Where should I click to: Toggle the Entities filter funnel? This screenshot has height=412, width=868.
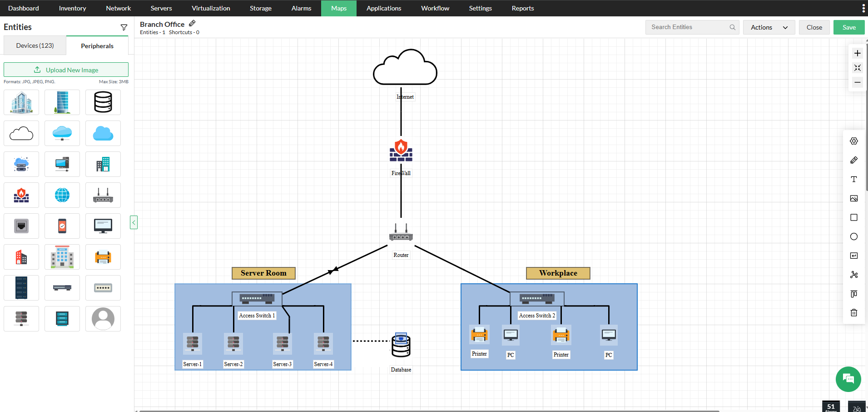coord(124,27)
